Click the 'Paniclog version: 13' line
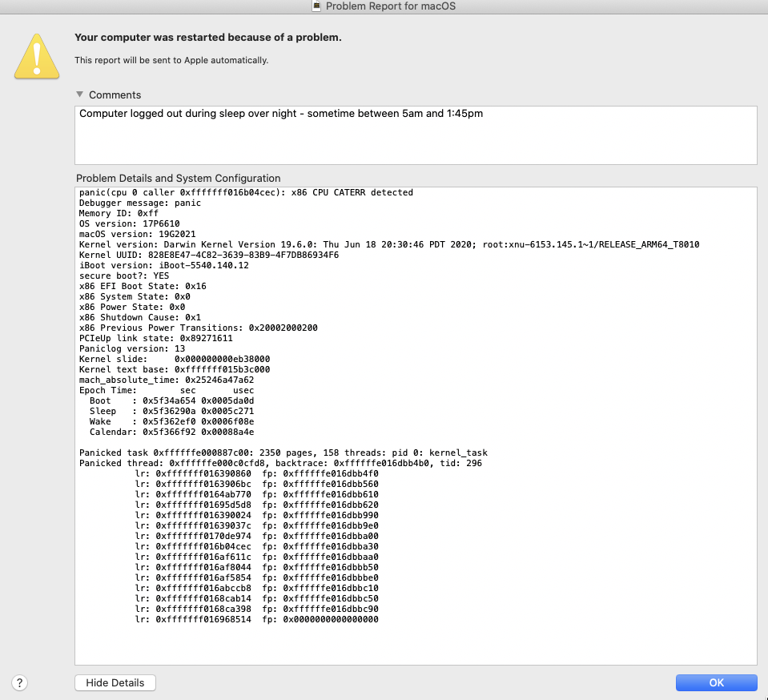 click(x=132, y=348)
